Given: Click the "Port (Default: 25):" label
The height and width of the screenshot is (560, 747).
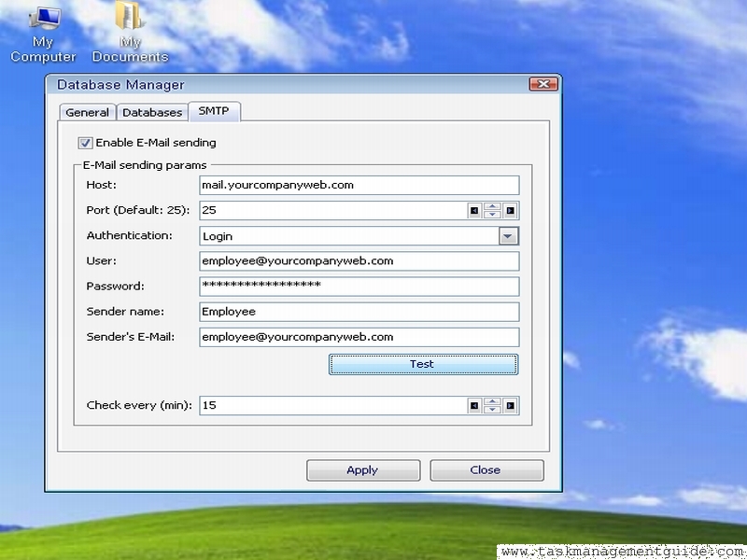Looking at the screenshot, I should tap(138, 210).
